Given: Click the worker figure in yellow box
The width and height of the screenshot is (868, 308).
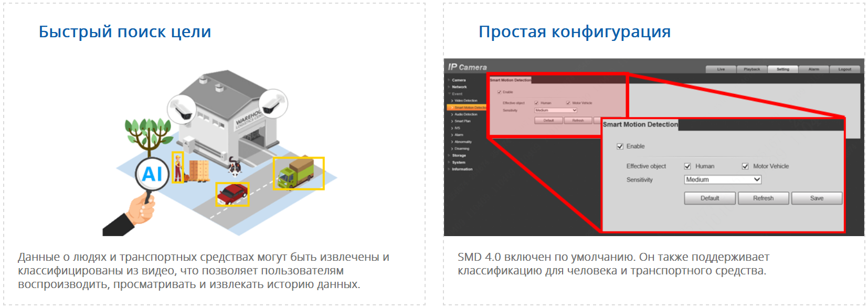Looking at the screenshot, I should [178, 167].
